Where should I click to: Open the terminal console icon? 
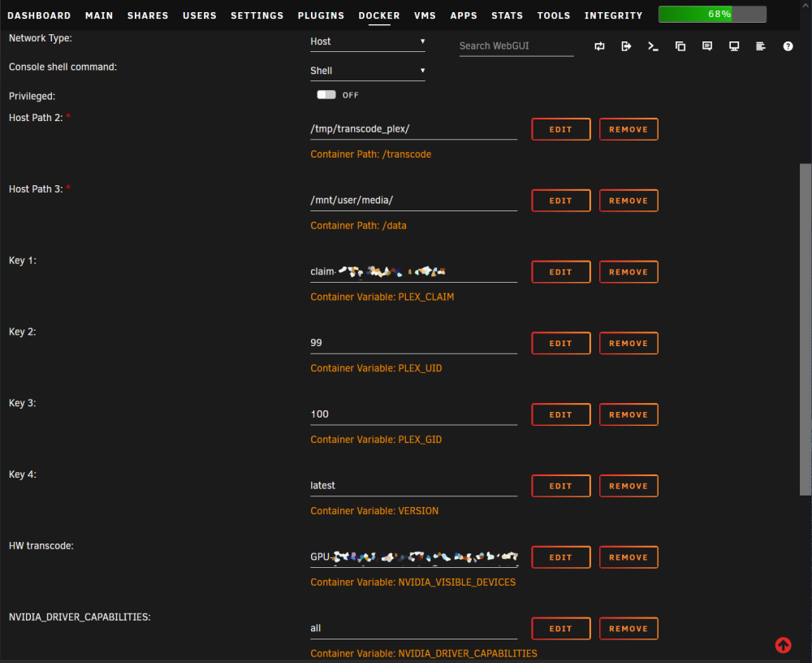coord(653,46)
